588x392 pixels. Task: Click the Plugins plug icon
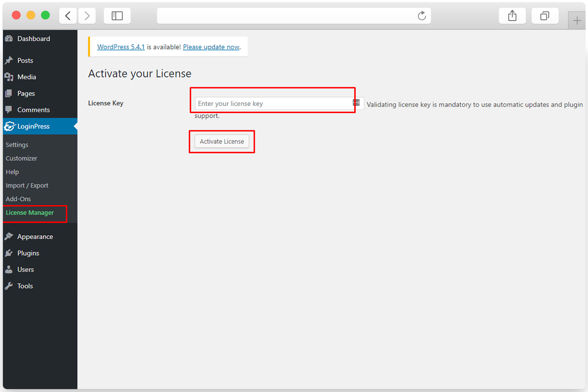8,253
